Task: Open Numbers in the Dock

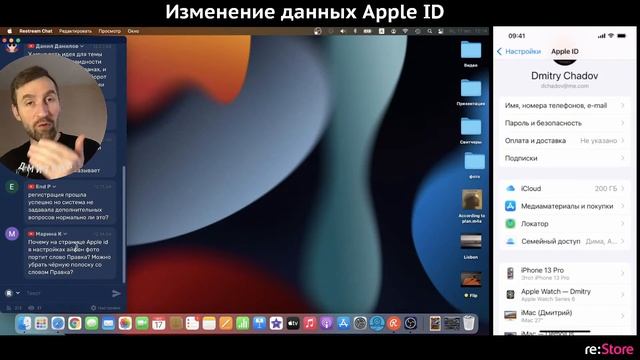Action: click(242, 324)
